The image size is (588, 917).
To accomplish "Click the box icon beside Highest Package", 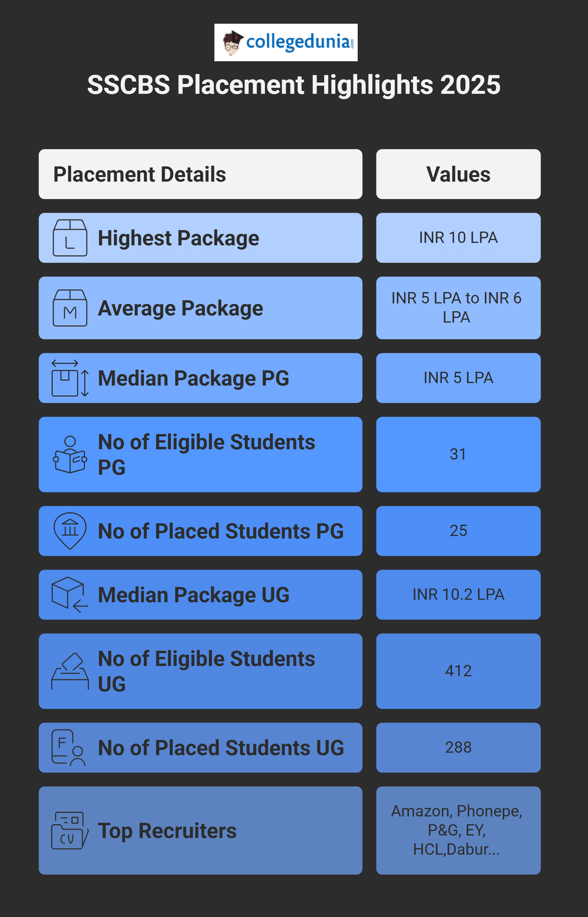I will point(70,238).
